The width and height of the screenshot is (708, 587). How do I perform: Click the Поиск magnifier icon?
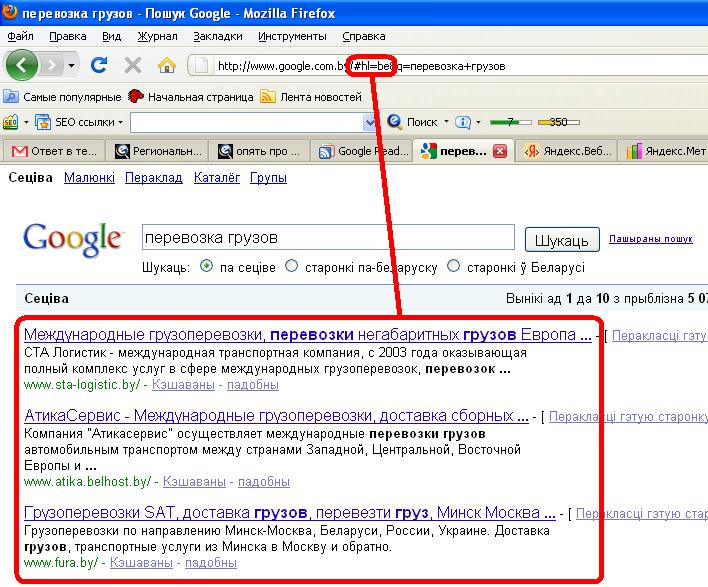click(x=395, y=122)
